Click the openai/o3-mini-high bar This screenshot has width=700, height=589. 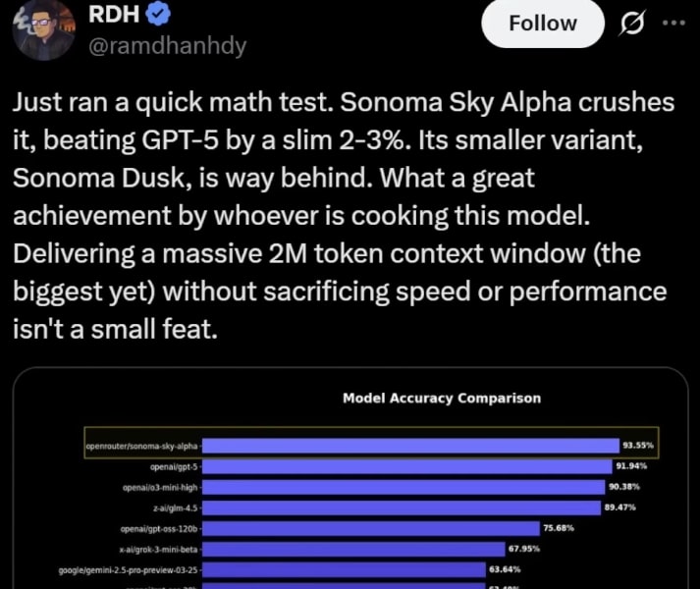click(404, 487)
